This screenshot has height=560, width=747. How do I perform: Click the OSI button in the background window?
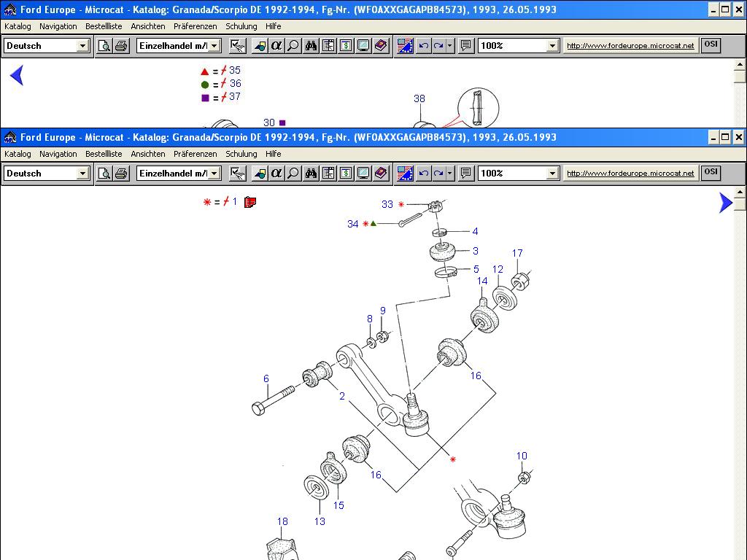click(711, 44)
